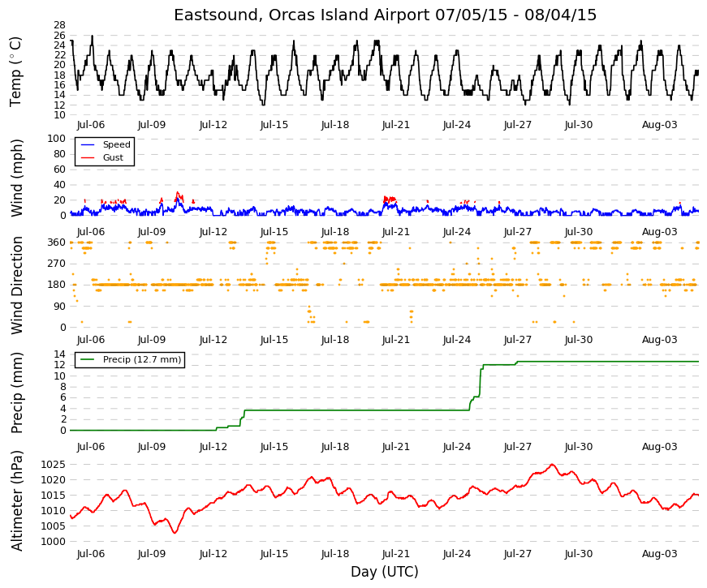Click Jul-21 tick below wind direction chart
This screenshot has height=588, width=707.
pyautogui.click(x=396, y=340)
